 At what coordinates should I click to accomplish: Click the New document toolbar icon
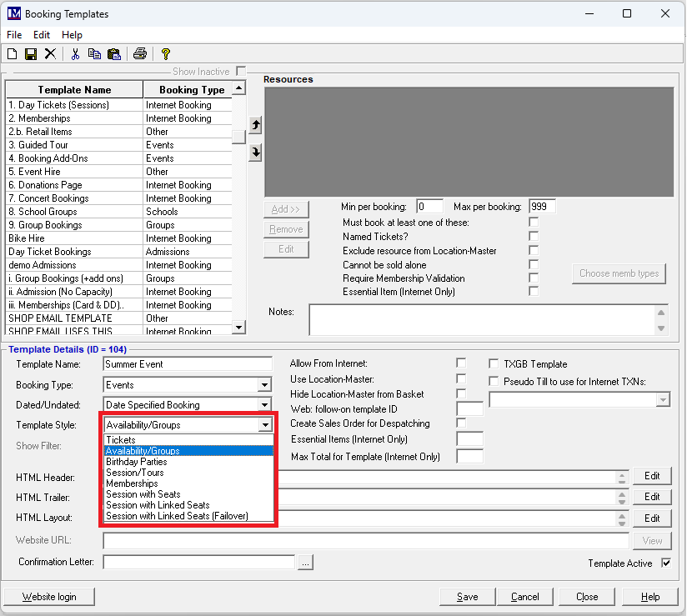(x=12, y=54)
